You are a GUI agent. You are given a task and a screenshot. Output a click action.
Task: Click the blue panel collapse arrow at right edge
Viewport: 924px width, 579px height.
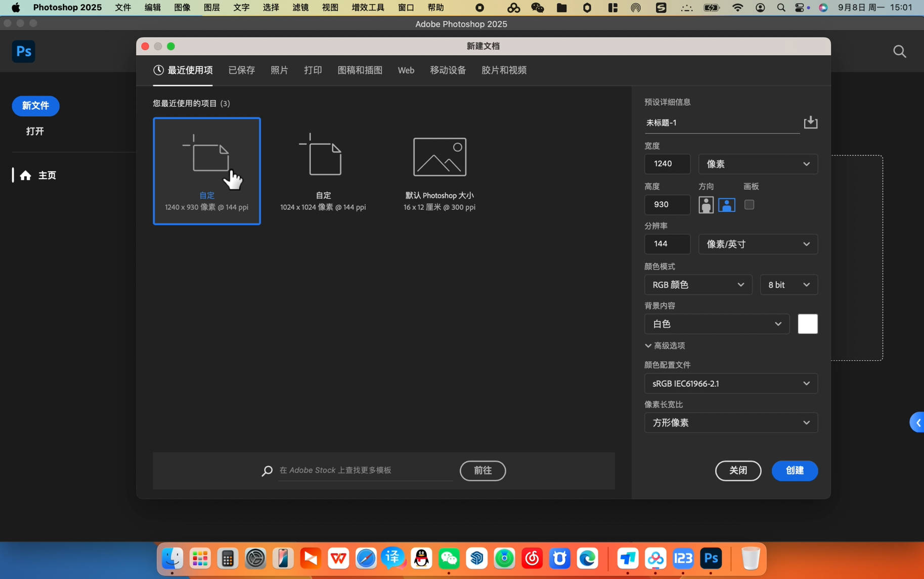pos(917,423)
